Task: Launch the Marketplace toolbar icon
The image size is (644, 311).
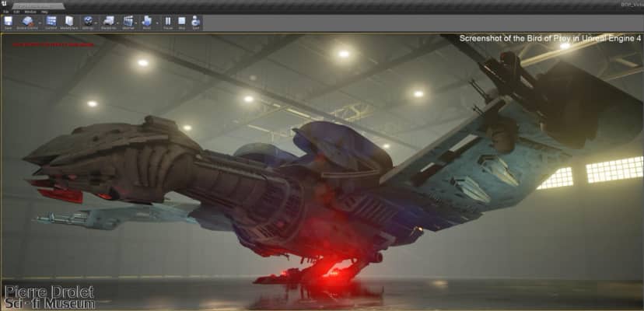Action: (x=69, y=22)
